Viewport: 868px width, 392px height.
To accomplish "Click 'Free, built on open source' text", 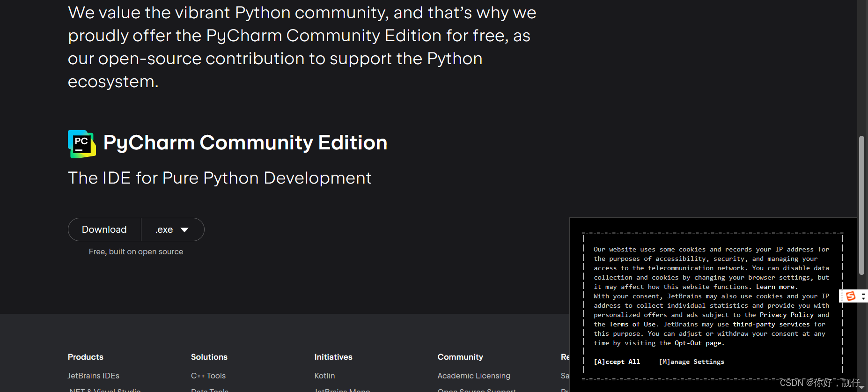I will tap(136, 251).
